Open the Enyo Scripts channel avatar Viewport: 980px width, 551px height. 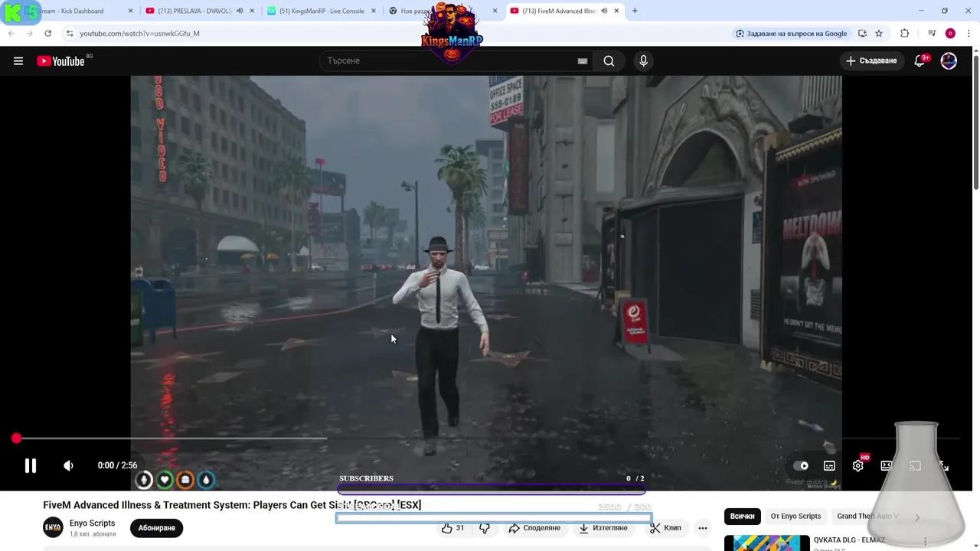(x=53, y=527)
